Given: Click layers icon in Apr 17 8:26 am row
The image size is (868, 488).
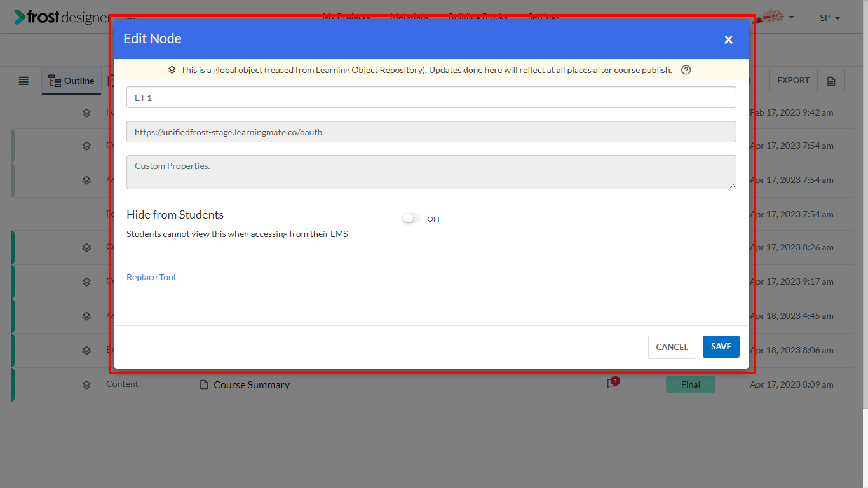Looking at the screenshot, I should click(86, 247).
